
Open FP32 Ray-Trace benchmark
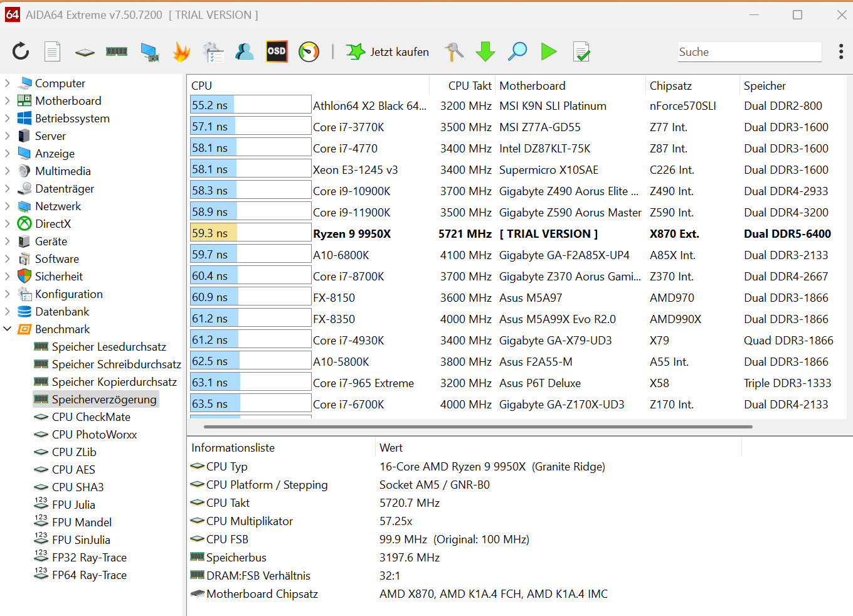89,557
